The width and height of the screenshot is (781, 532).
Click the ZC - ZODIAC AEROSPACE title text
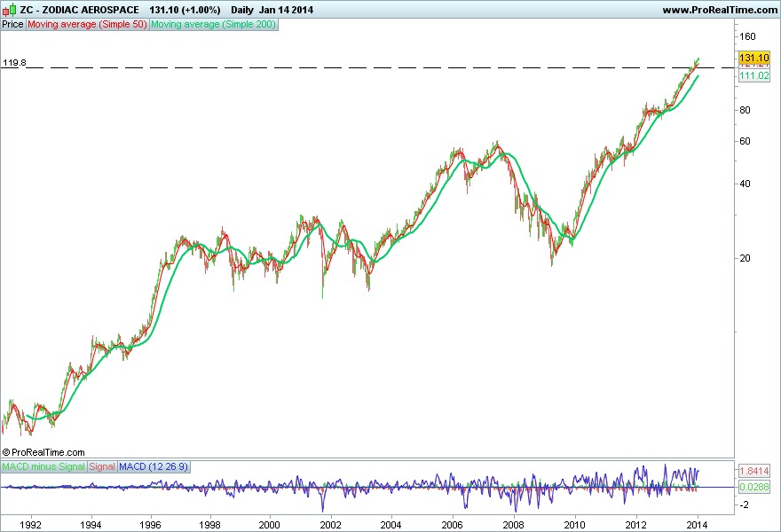click(x=80, y=10)
